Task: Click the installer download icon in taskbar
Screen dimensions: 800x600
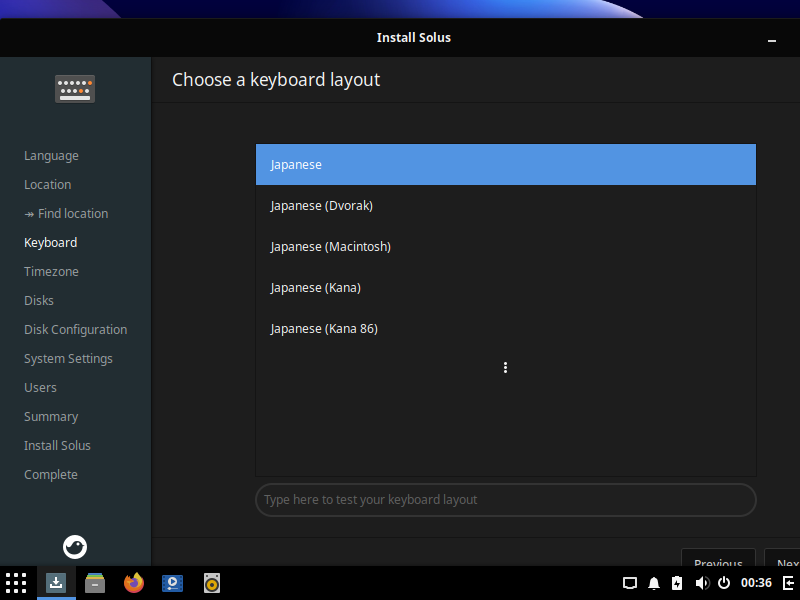Action: click(x=56, y=583)
